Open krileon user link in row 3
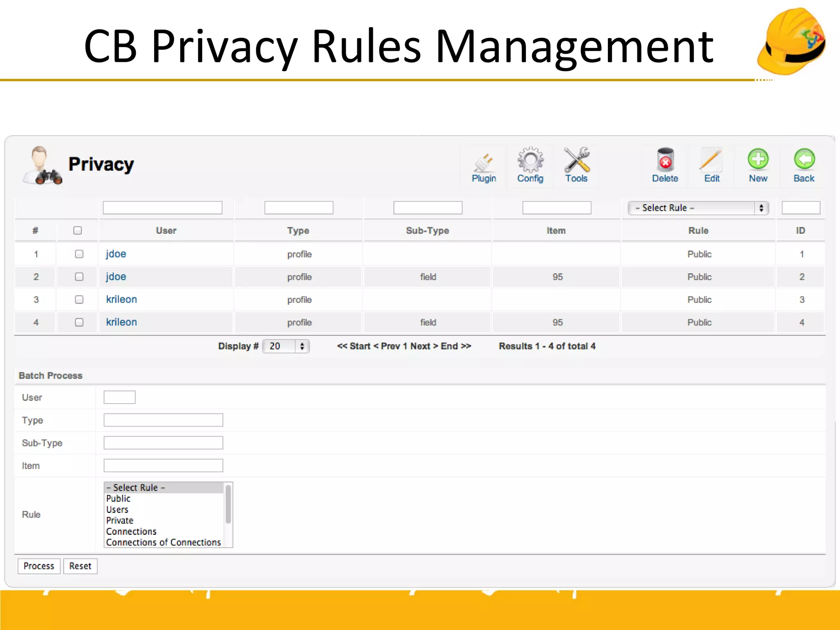 (121, 299)
